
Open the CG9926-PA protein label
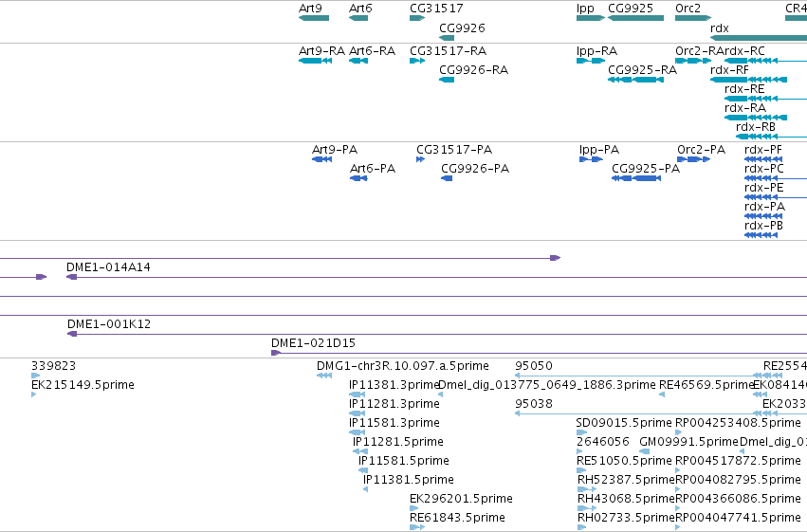click(x=475, y=168)
